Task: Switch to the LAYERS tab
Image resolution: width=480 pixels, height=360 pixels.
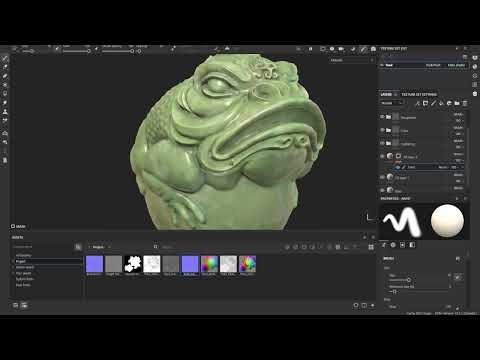Action: click(387, 94)
